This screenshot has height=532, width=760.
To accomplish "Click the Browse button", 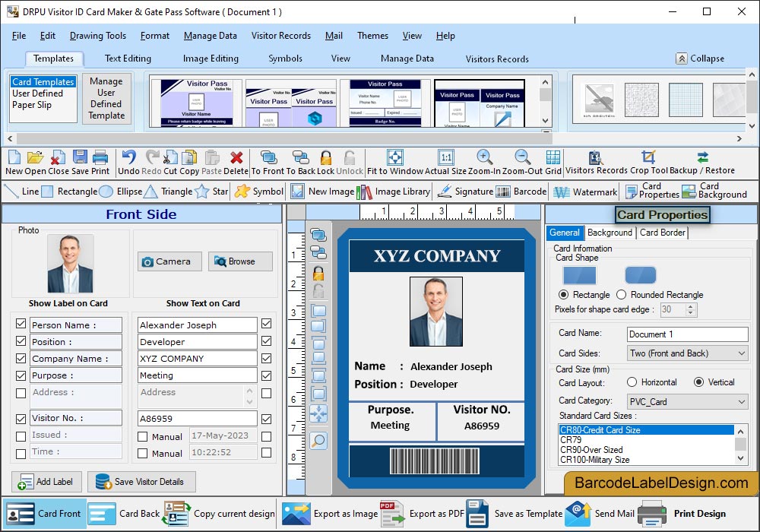I will tap(240, 261).
